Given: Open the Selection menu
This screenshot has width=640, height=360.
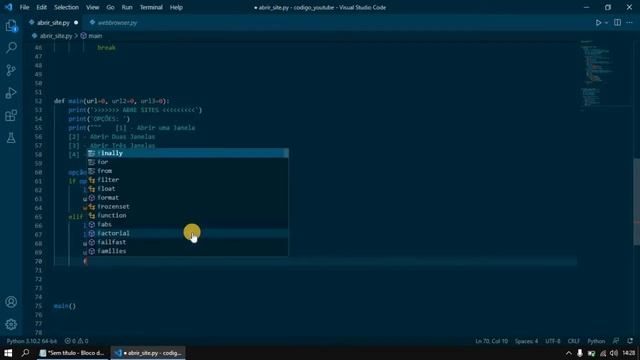Looking at the screenshot, I should coord(66,7).
